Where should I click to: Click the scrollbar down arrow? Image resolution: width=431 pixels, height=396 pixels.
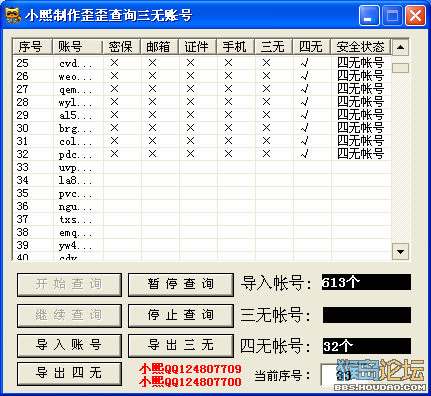coord(400,252)
